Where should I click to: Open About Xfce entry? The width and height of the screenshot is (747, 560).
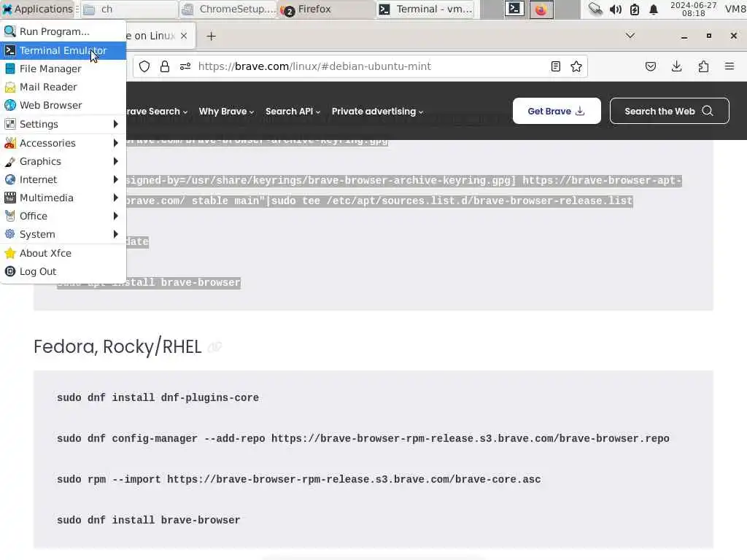tap(63, 253)
